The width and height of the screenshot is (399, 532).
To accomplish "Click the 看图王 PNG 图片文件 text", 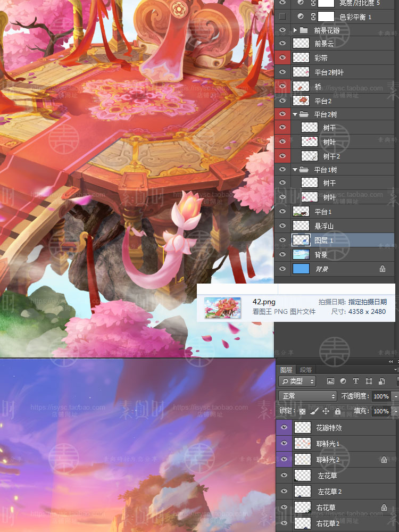I will tap(284, 311).
